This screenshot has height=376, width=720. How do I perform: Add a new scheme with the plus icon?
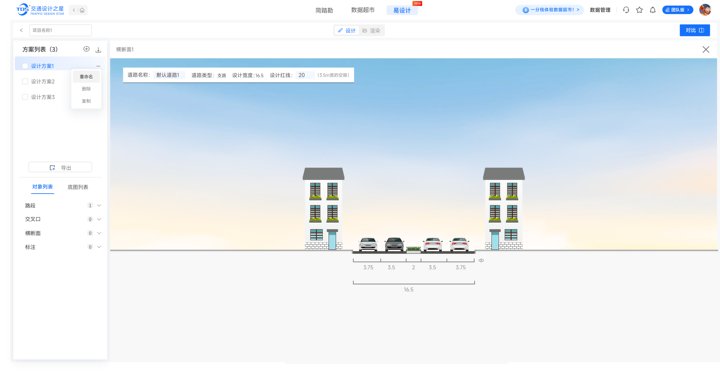(x=86, y=49)
